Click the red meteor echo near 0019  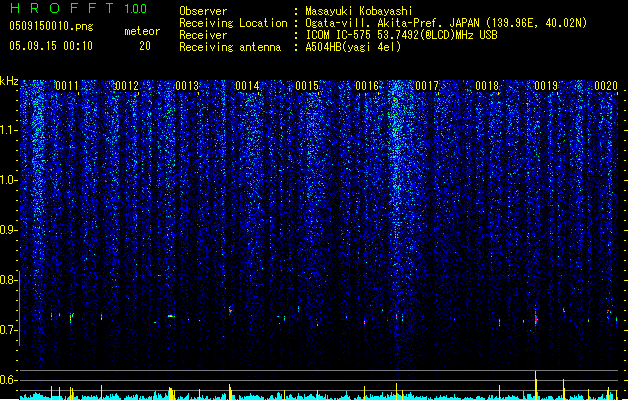[x=536, y=319]
